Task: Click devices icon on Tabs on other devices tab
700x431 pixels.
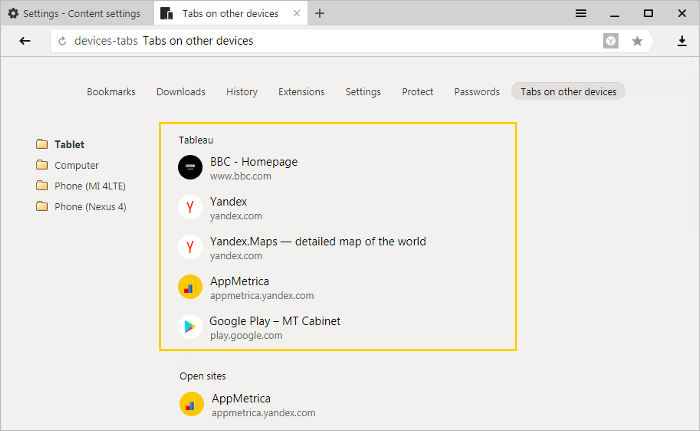Action: 167,13
